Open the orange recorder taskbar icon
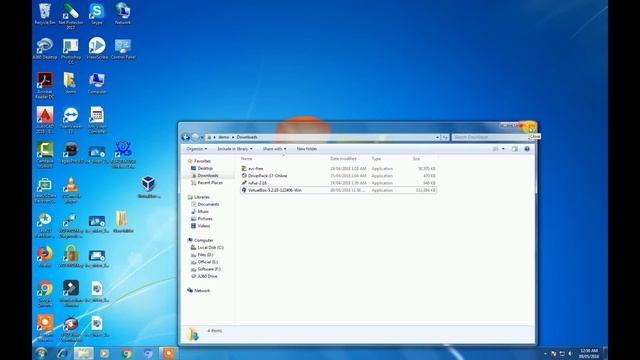Viewport: 640px width, 360px height. (169, 353)
